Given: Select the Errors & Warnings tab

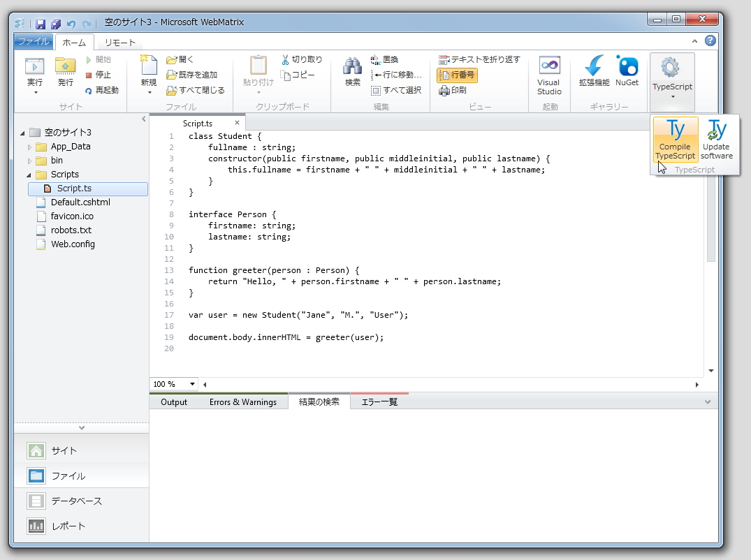Looking at the screenshot, I should [x=243, y=402].
